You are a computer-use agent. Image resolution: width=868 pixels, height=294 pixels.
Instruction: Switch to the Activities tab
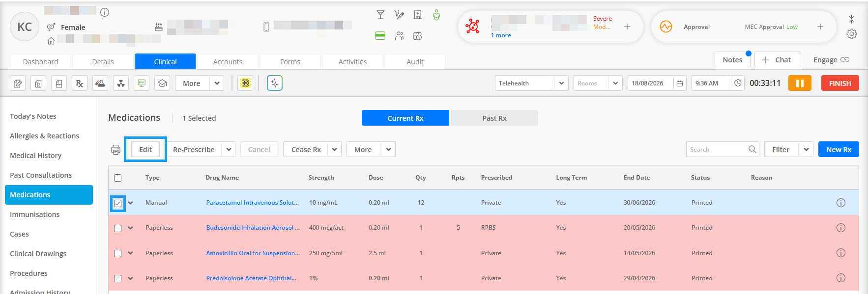coord(352,62)
